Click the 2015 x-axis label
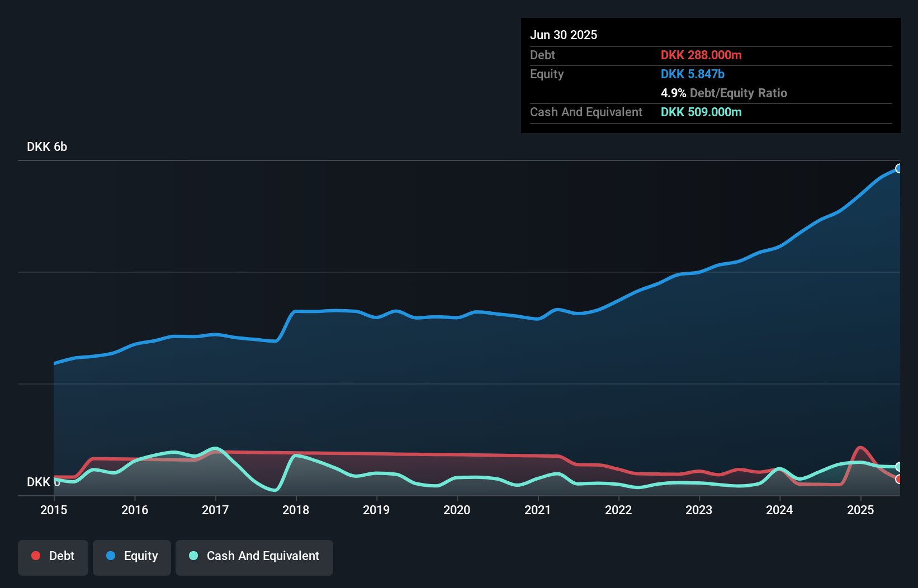Viewport: 918px width, 588px height. [54, 510]
